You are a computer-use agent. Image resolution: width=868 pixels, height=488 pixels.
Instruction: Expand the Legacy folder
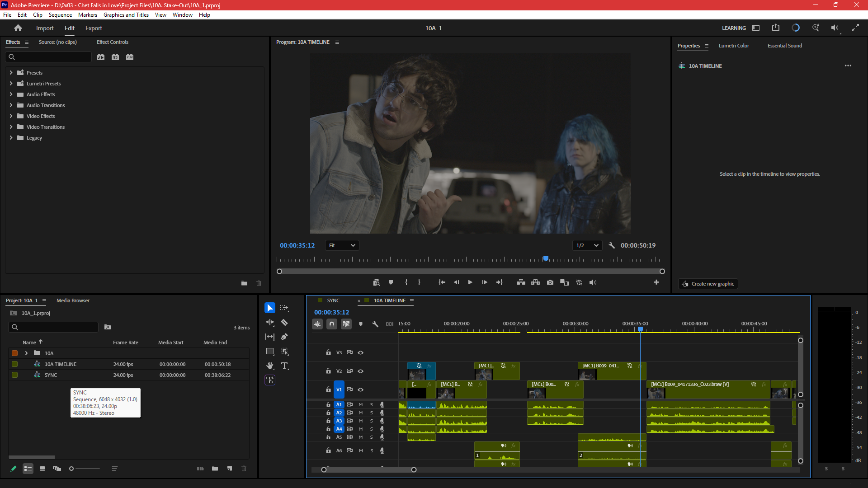tap(11, 137)
